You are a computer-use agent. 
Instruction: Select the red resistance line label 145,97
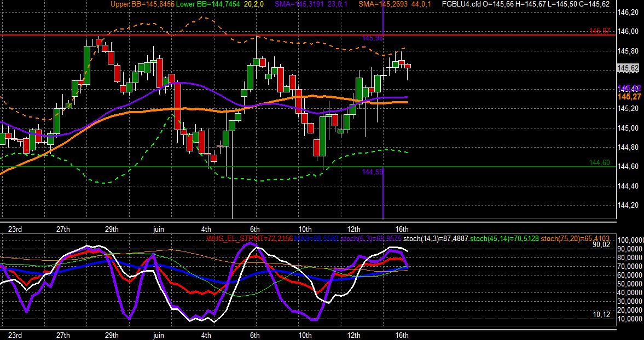pos(600,31)
